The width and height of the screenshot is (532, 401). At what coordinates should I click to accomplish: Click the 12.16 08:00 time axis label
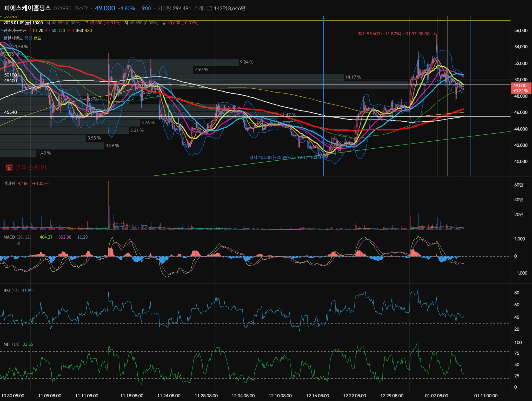tap(317, 396)
